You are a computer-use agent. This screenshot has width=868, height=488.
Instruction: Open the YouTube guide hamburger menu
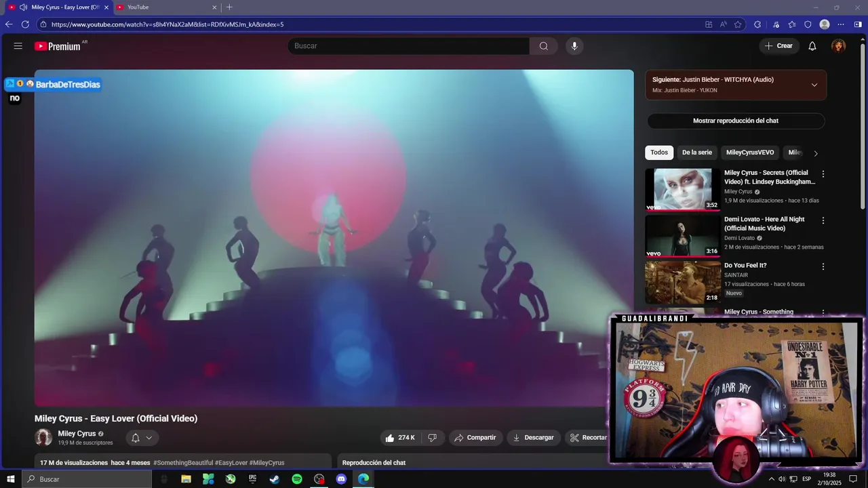(18, 46)
